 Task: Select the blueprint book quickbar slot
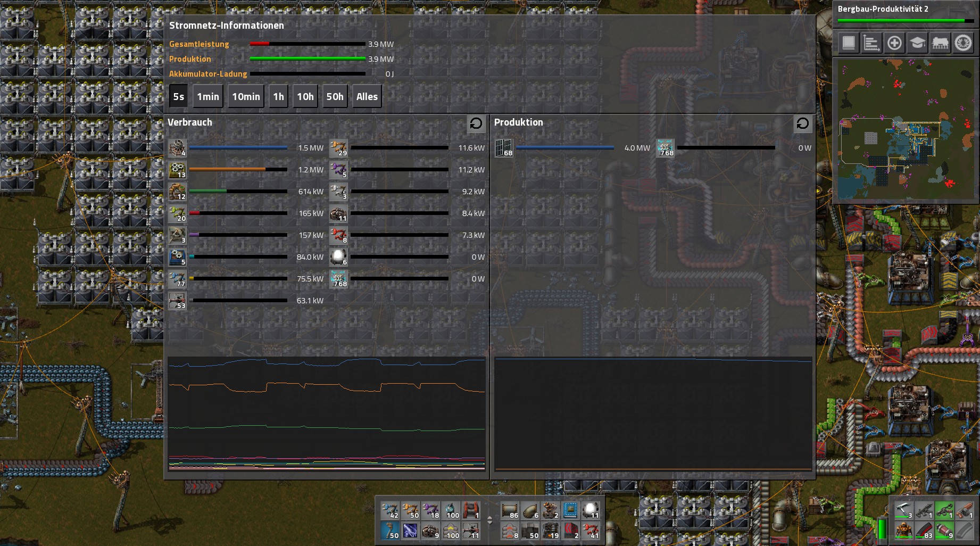point(570,510)
